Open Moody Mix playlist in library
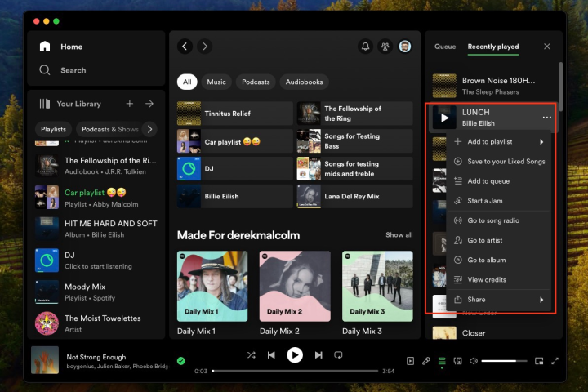588x392 pixels. 96,292
